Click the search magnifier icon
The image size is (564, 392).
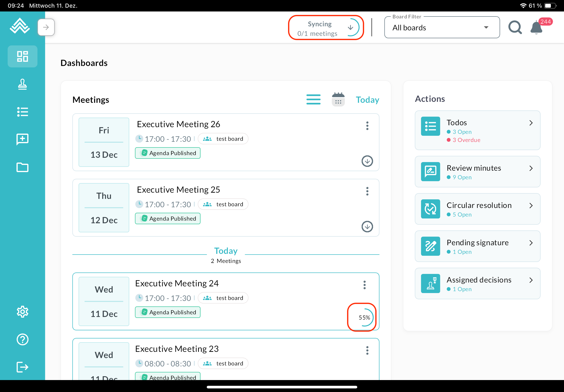pyautogui.click(x=515, y=27)
